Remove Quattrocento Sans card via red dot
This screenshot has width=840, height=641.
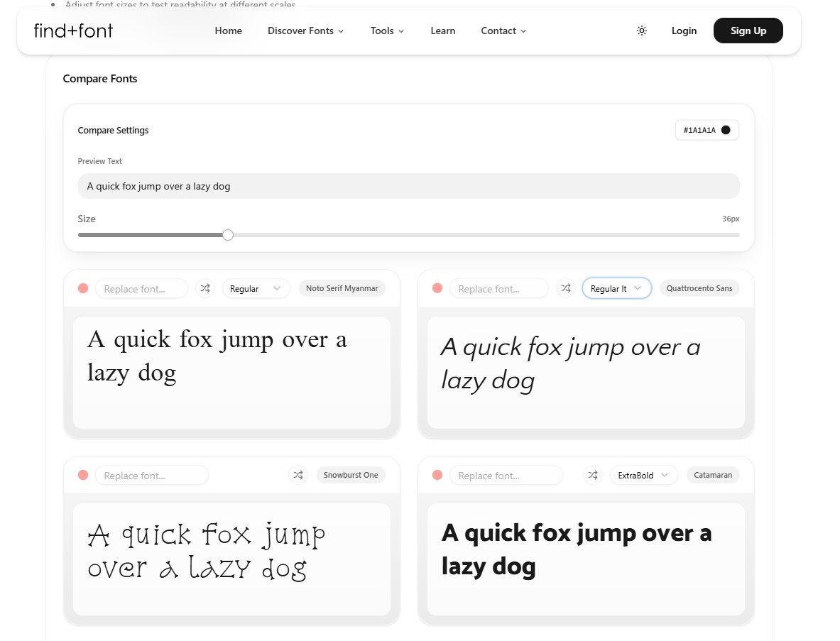[x=437, y=288]
